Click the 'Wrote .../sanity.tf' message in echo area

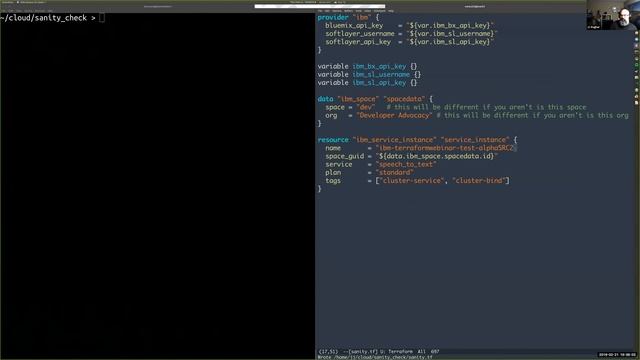tap(375, 357)
